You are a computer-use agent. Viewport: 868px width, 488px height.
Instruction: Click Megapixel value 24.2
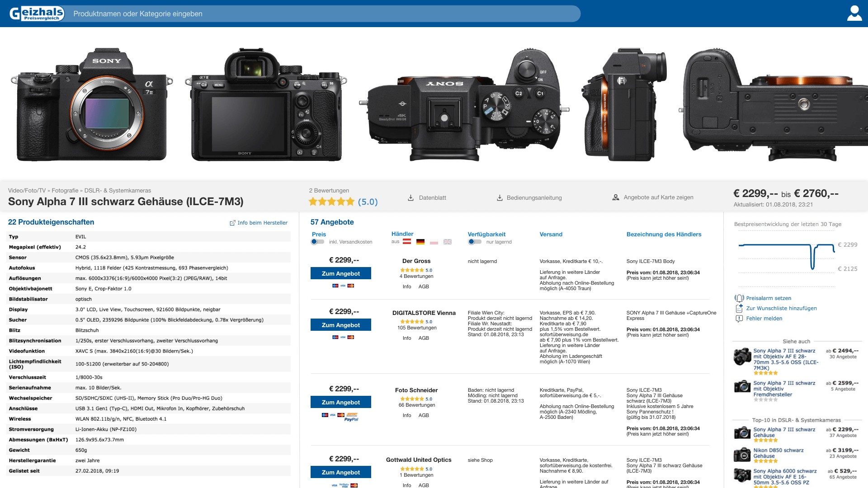[x=80, y=247]
